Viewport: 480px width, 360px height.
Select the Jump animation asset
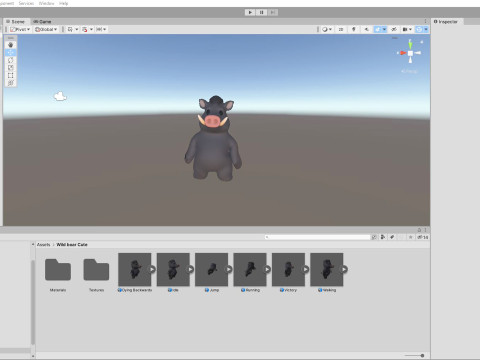pos(211,269)
